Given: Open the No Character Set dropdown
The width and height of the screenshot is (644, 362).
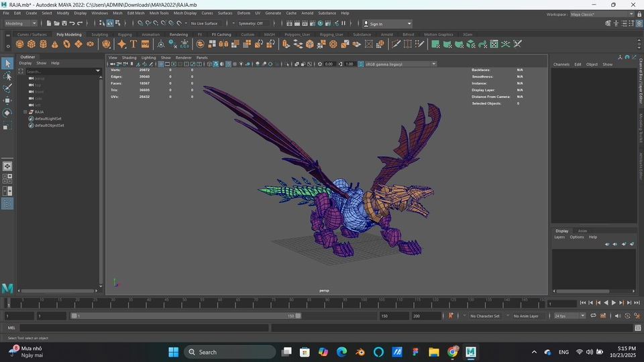Looking at the screenshot, I should pos(484,316).
